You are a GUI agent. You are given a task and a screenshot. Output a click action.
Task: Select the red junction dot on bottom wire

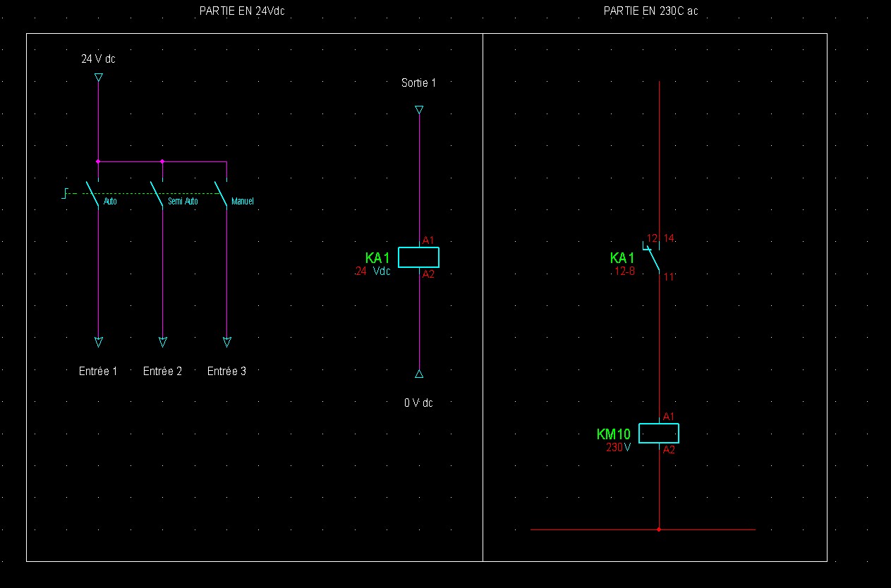tap(659, 529)
